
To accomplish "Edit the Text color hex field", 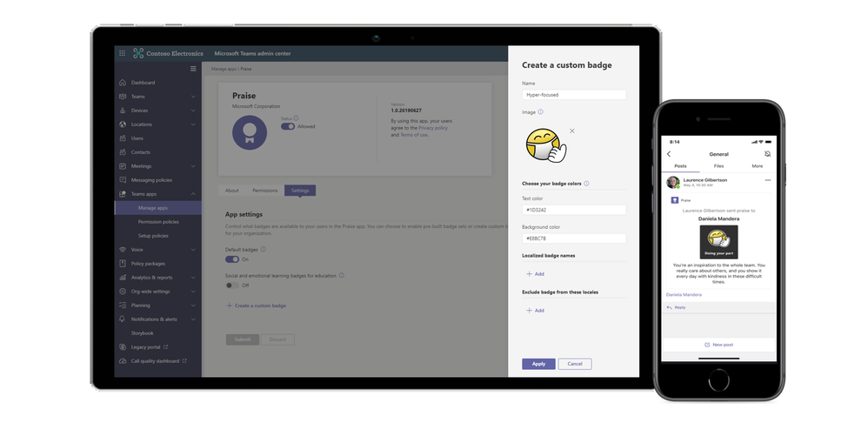I will pyautogui.click(x=574, y=210).
